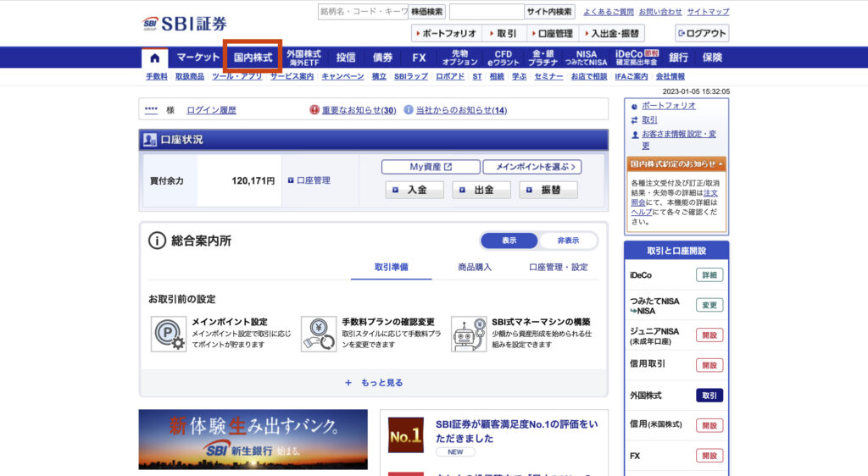
Task: Open メインポイントを選ぶ chevron button
Action: [x=532, y=166]
